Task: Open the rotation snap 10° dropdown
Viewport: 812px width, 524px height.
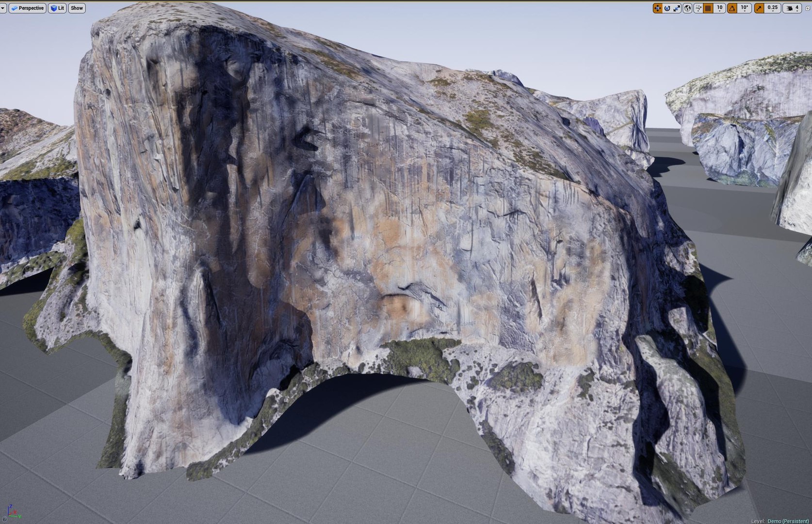Action: (745, 8)
